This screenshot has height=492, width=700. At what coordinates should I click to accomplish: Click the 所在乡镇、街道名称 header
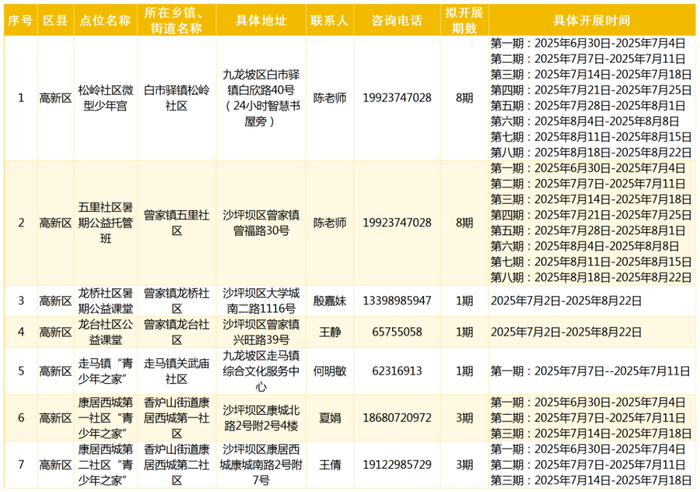(x=177, y=20)
